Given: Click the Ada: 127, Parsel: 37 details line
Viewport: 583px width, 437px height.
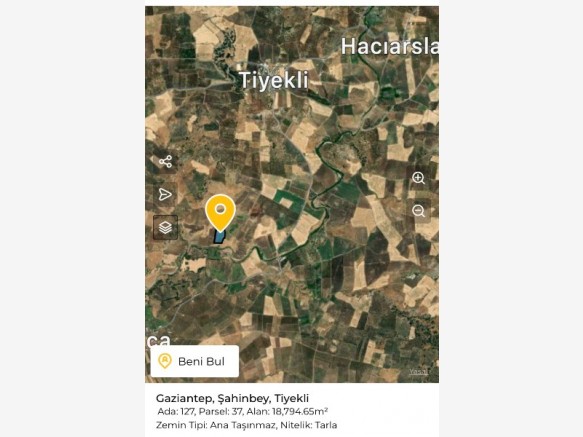Looking at the screenshot, I should [x=200, y=412].
